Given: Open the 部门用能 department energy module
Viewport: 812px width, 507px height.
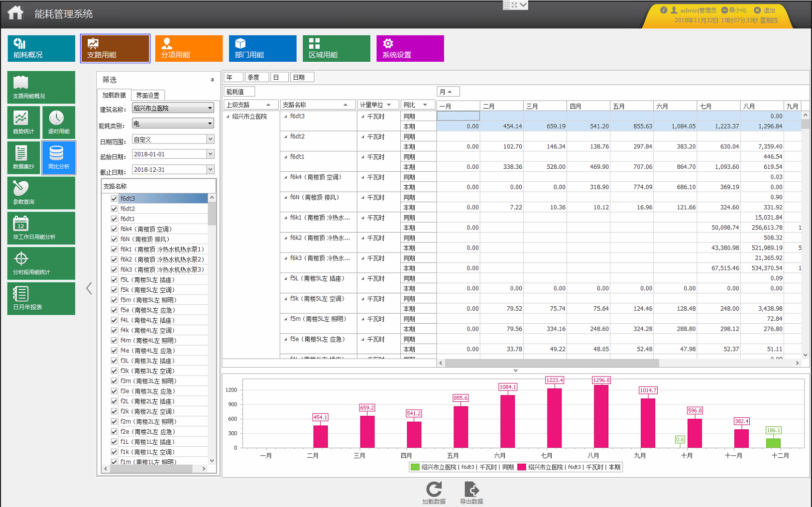Looking at the screenshot, I should (x=262, y=48).
